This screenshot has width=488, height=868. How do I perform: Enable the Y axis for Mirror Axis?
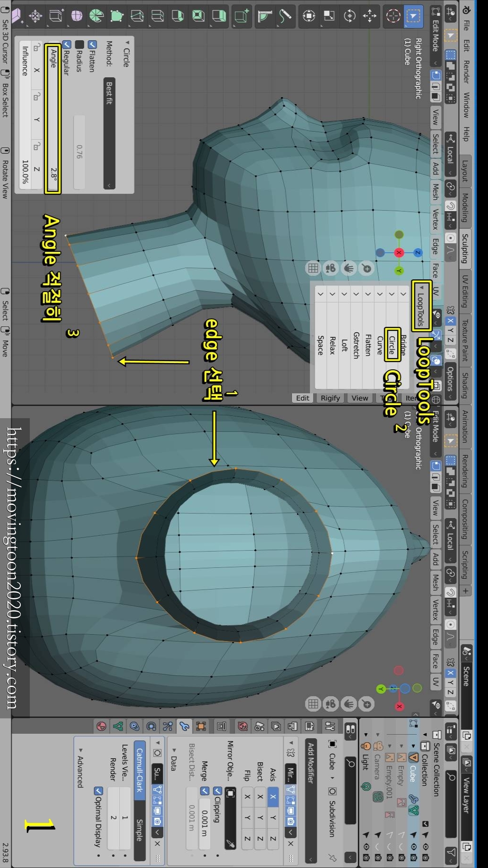pos(273,818)
